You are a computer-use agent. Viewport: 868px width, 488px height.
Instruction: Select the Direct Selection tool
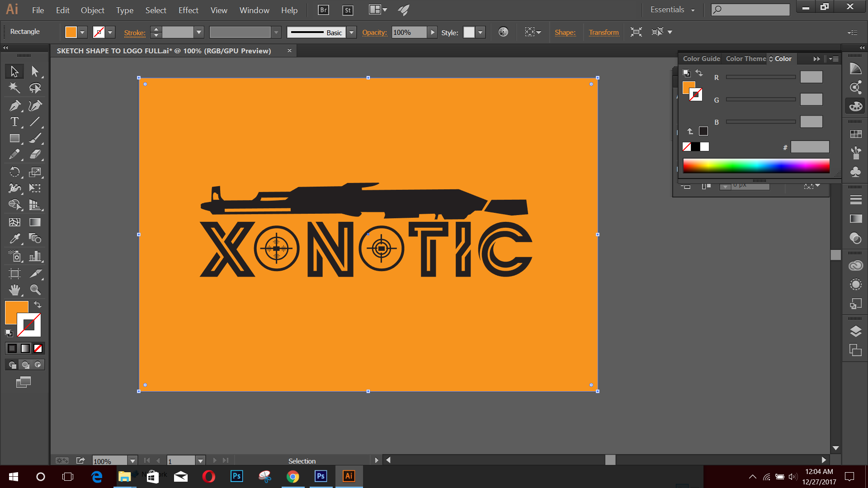[x=35, y=71]
